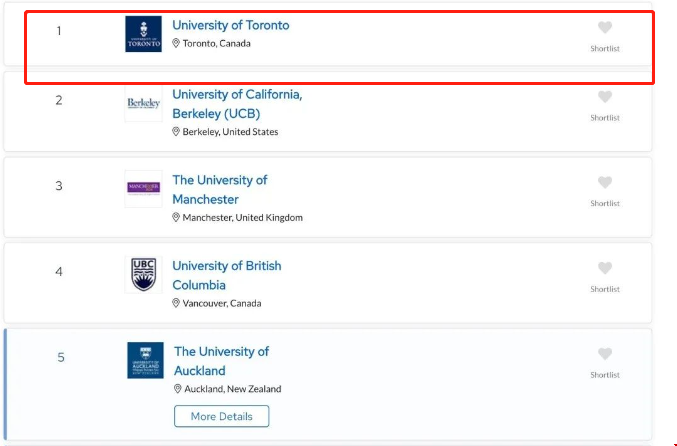Viewport: 677px width, 446px height.
Task: Open University of California, Berkeley (UCB) link
Action: 237,103
